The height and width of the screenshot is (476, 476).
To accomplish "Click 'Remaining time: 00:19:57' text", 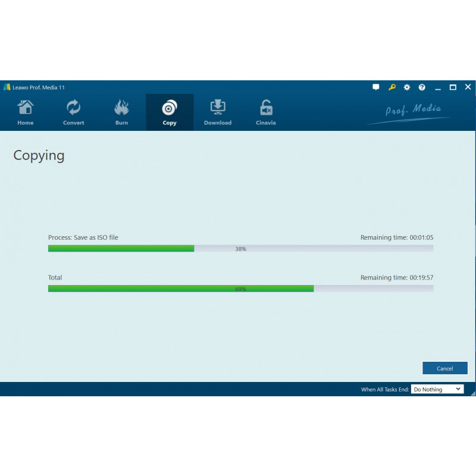I will (397, 277).
